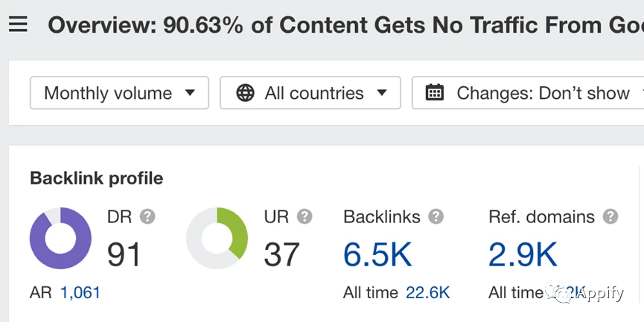Click the purple DR donut chart
Screen dimensions: 644x322
[60, 238]
